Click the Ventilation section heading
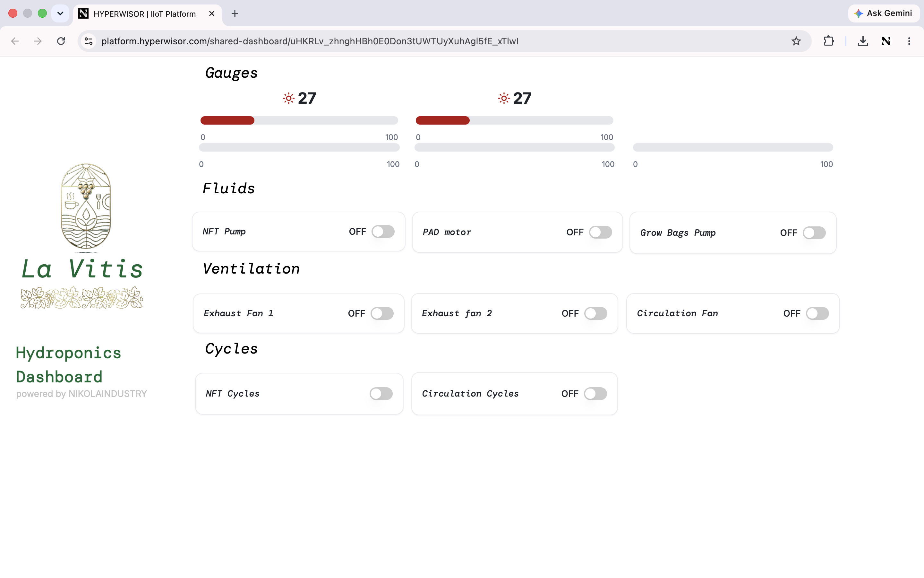Screen dimensions: 924x578 point(251,269)
